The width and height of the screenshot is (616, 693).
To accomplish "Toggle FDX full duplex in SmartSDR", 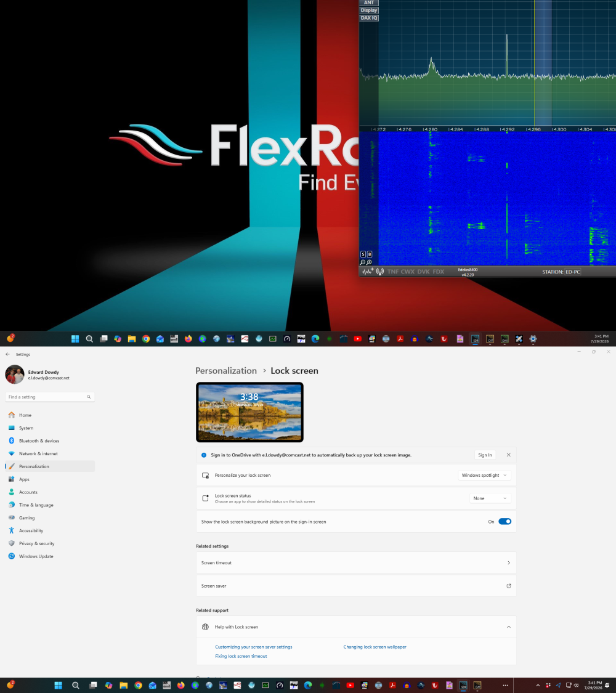I will pyautogui.click(x=439, y=272).
